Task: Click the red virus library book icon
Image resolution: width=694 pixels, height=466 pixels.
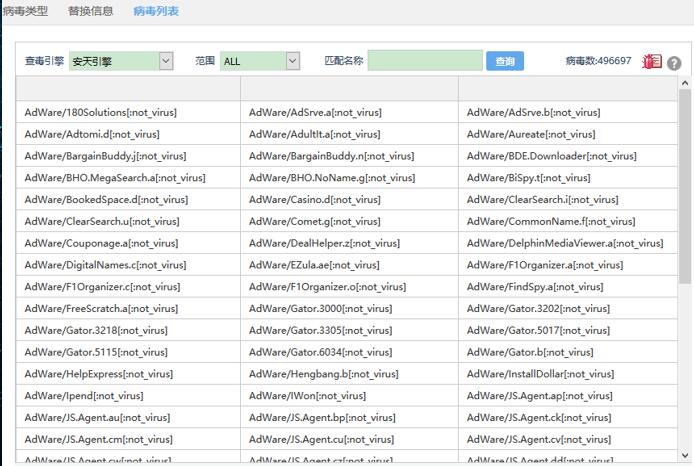Action: [652, 62]
